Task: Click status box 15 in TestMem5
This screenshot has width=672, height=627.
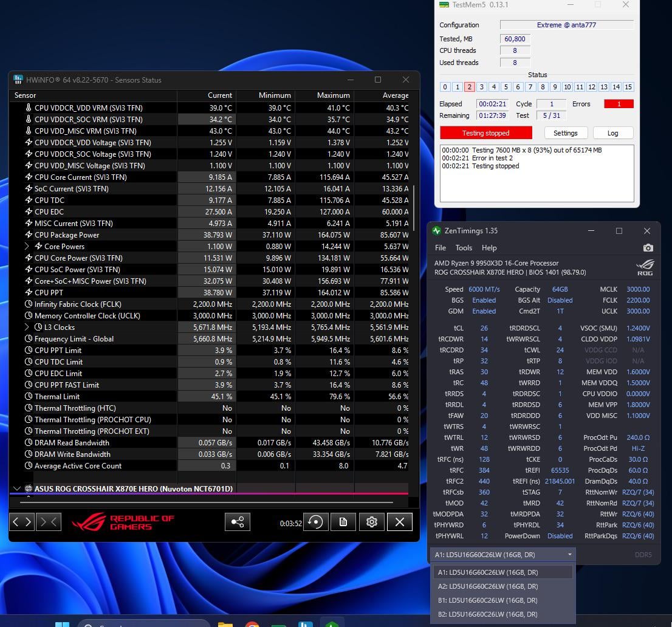Action: click(x=628, y=87)
